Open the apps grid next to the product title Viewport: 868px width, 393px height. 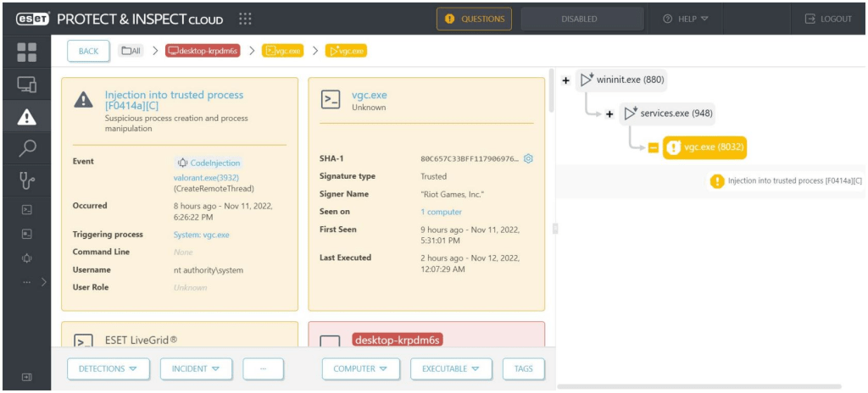tap(245, 19)
